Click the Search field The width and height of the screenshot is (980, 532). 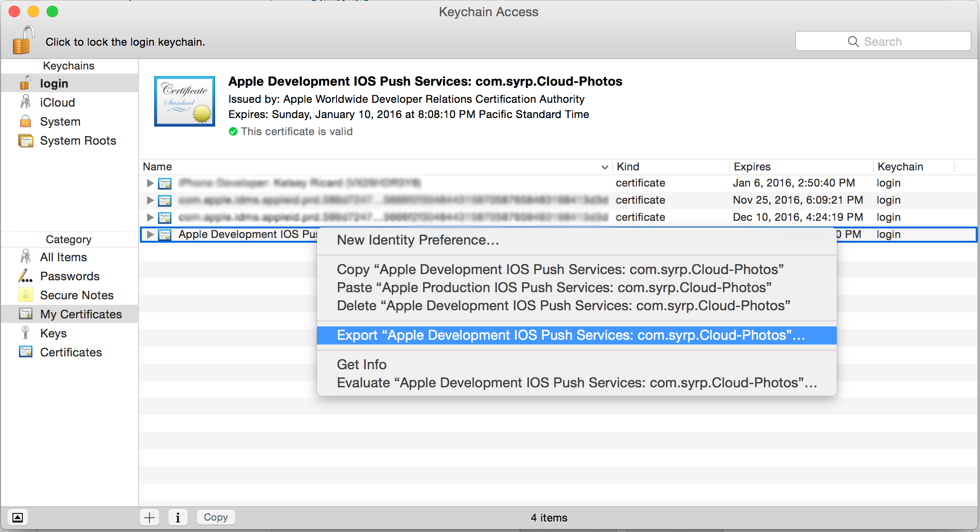[883, 41]
